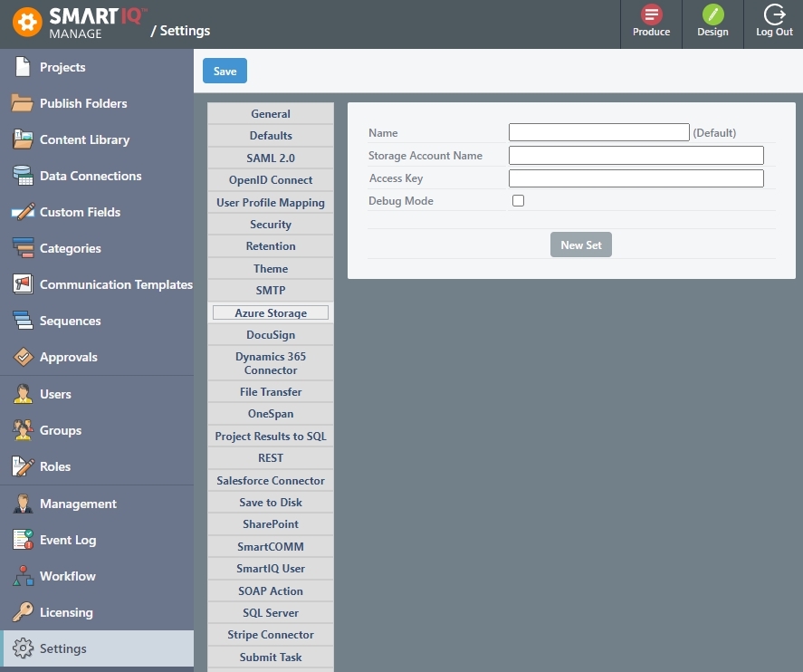The height and width of the screenshot is (672, 803).
Task: Click the Workflow diagram icon
Action: tap(23, 576)
